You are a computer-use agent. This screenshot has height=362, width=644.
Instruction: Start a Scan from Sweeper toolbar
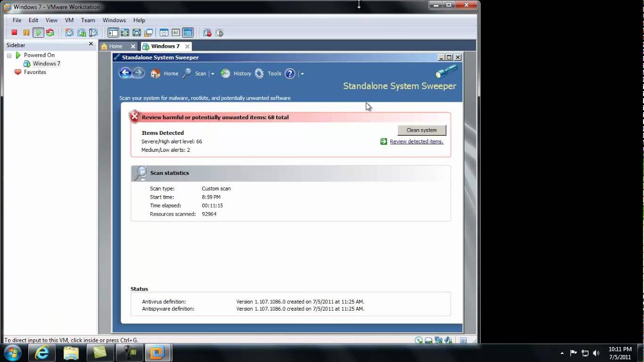click(194, 73)
